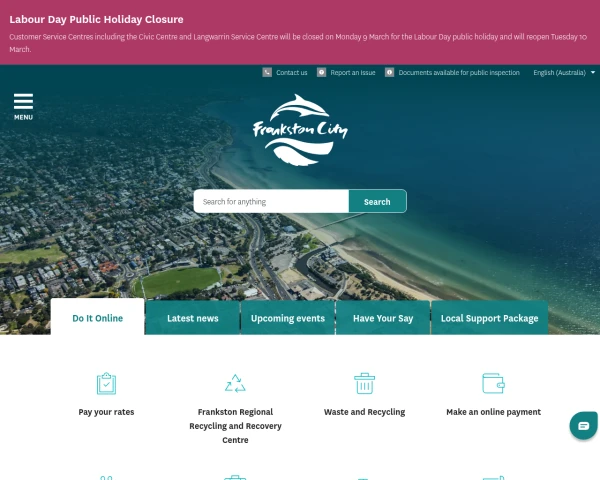Click the Report an issue icon
The width and height of the screenshot is (600, 480).
321,72
